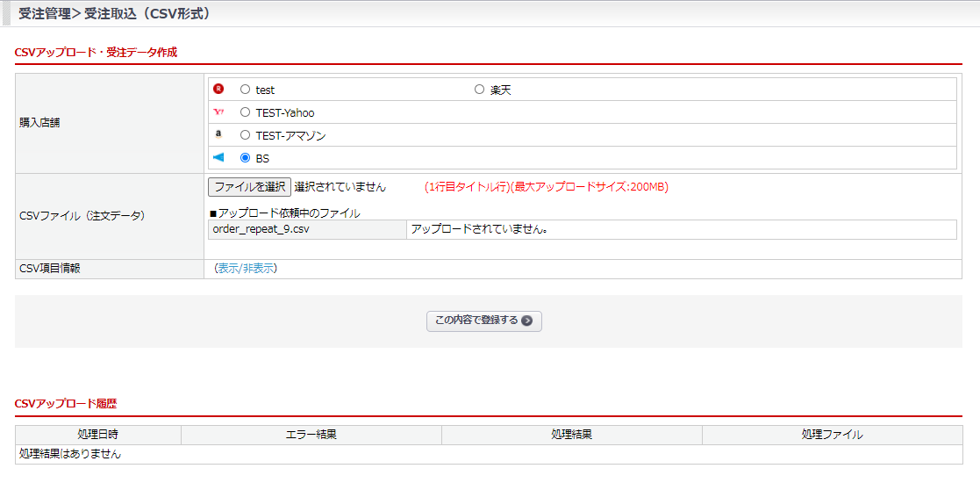Screen dimensions: 980x490
Task: Click the blue BS store icon
Action: point(218,157)
